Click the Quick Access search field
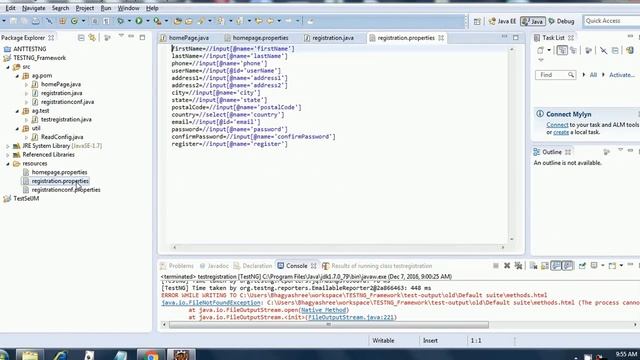The height and width of the screenshot is (360, 640). coord(611,21)
